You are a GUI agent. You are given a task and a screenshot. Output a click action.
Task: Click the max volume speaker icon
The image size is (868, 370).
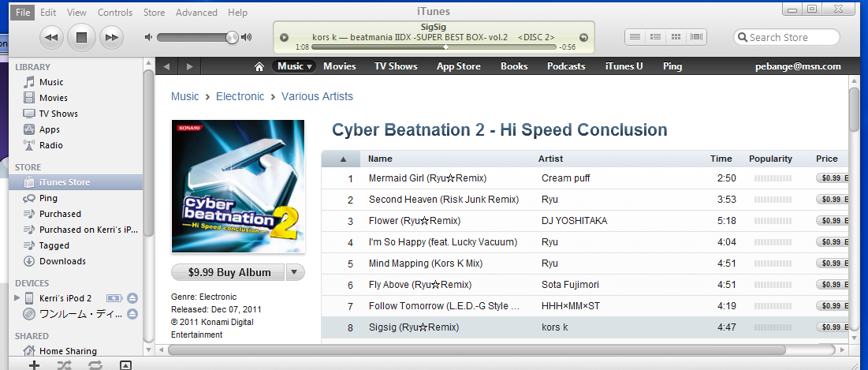[x=246, y=37]
